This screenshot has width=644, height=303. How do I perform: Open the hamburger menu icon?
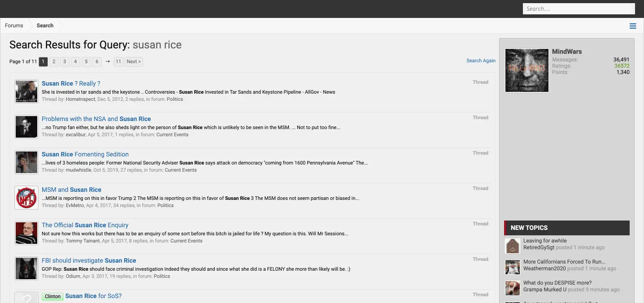[x=633, y=26]
